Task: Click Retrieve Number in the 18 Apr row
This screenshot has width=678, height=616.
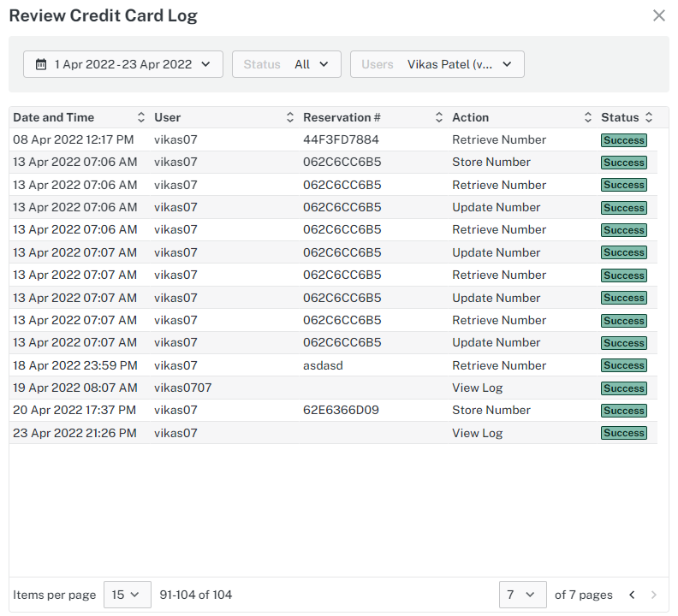Action: pyautogui.click(x=499, y=365)
